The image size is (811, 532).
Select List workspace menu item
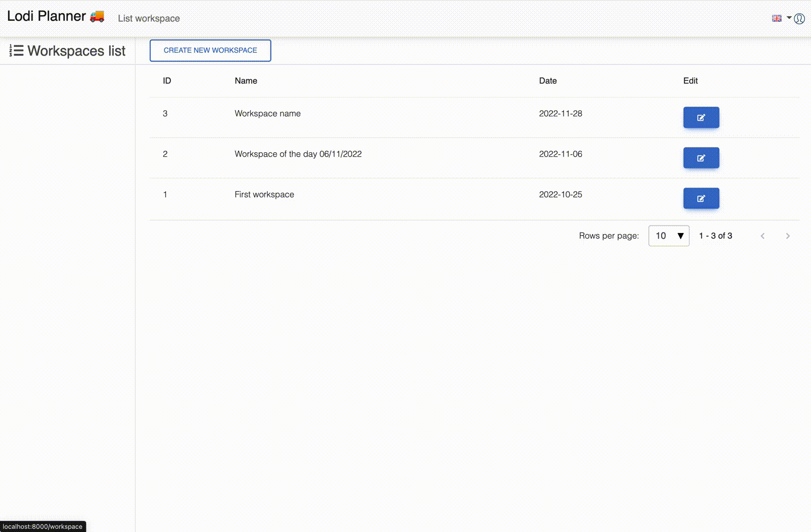(149, 19)
